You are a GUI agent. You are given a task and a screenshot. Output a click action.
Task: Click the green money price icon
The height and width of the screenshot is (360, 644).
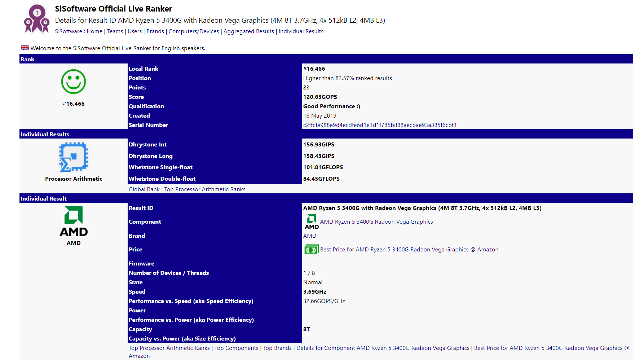tap(312, 249)
